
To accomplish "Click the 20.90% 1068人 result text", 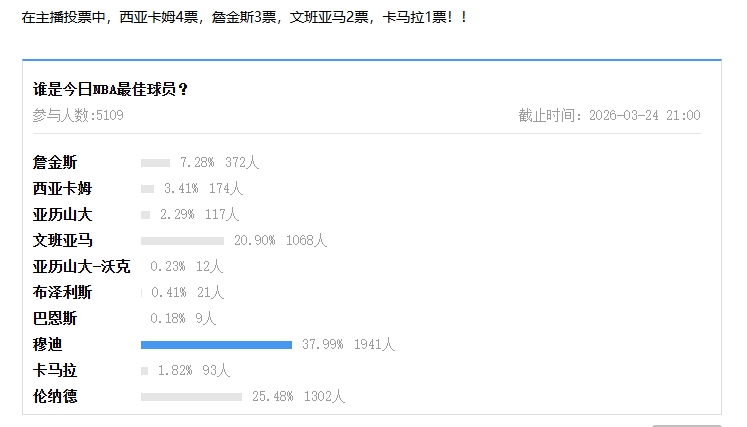I will (x=280, y=240).
